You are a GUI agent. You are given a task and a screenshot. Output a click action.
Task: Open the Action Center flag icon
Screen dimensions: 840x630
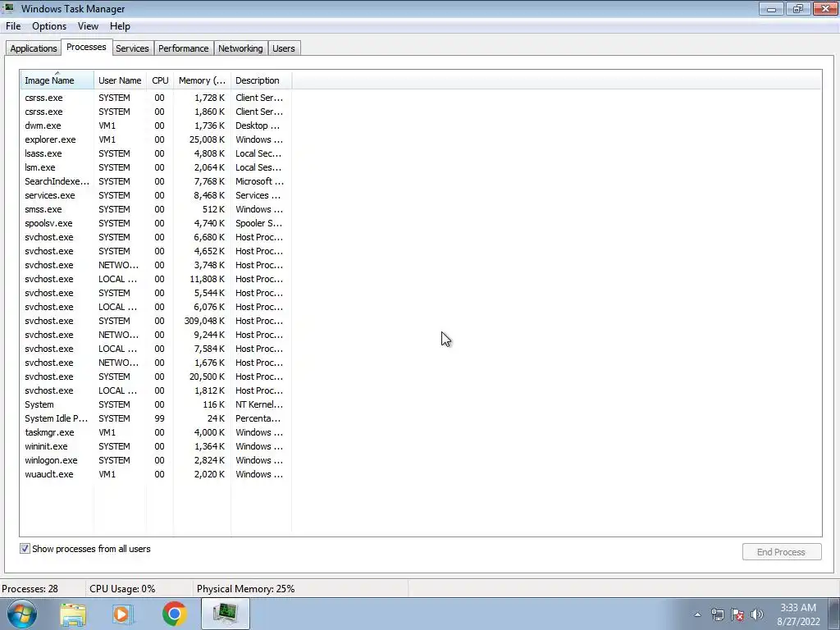[737, 614]
